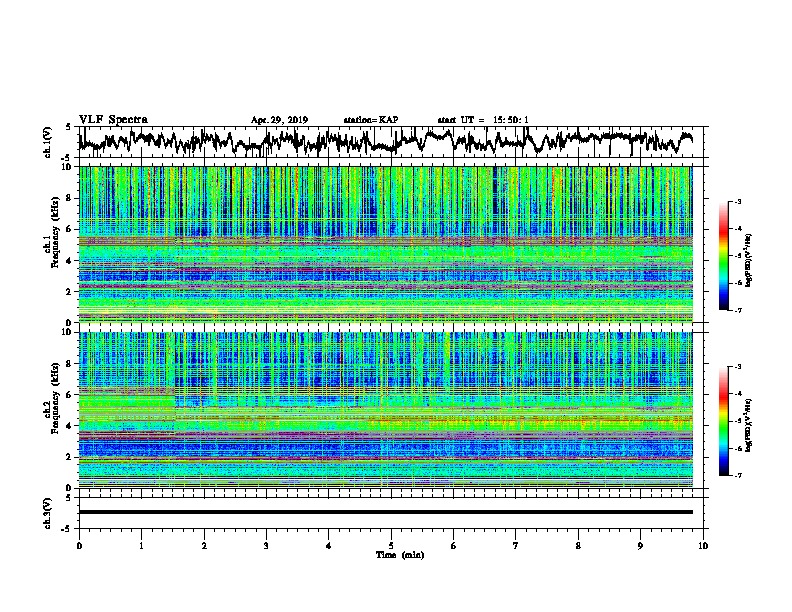Click the ch.1 spectrogram color scale bar
This screenshot has width=792, height=612.
pyautogui.click(x=724, y=256)
